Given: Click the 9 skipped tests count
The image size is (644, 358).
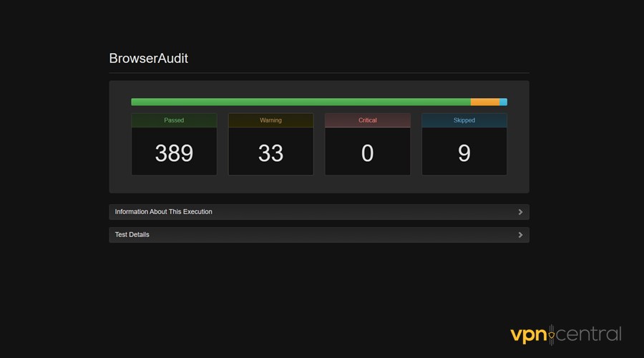Looking at the screenshot, I should click(x=464, y=153).
